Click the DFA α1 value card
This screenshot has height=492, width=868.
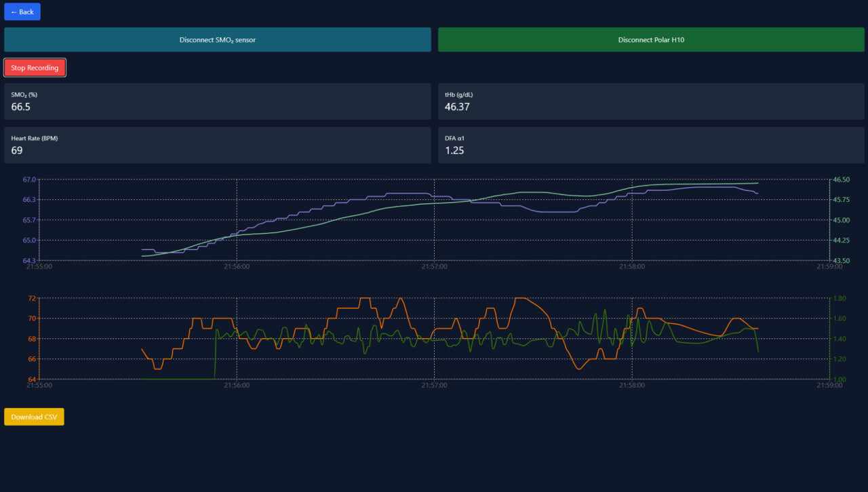click(651, 145)
